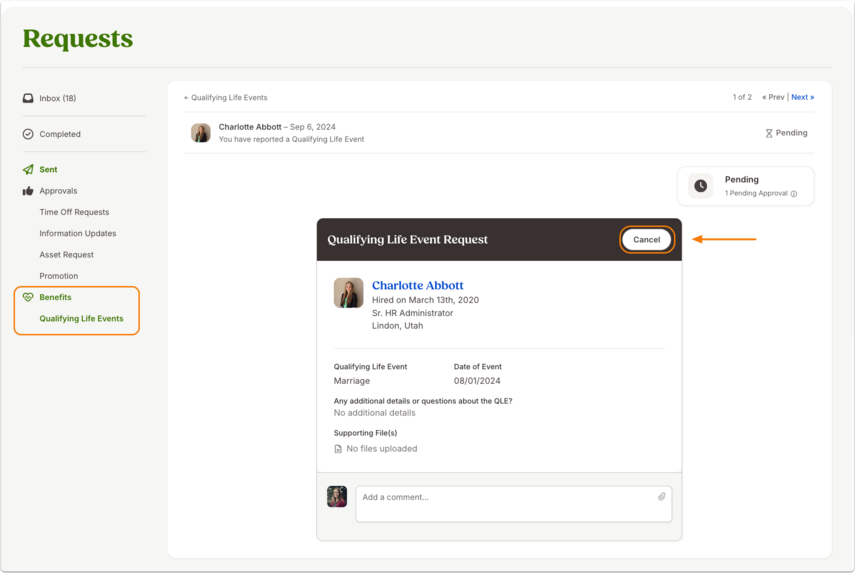Viewport: 855px width, 573px height.
Task: Open Asset Request in sidebar
Action: click(x=67, y=255)
